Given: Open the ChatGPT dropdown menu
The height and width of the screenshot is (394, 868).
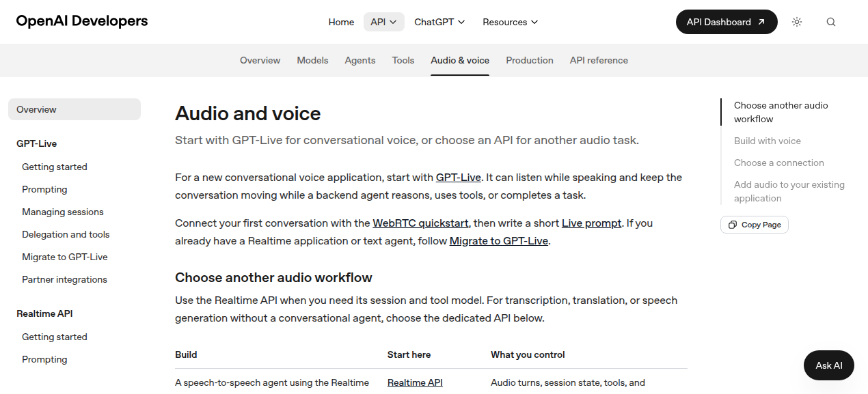Looking at the screenshot, I should (x=439, y=22).
